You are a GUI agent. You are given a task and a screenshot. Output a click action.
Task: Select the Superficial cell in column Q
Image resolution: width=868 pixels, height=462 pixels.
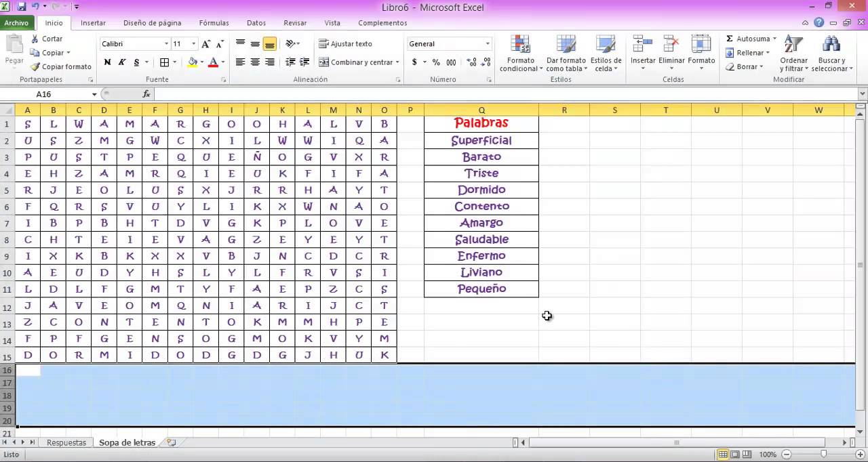point(481,141)
